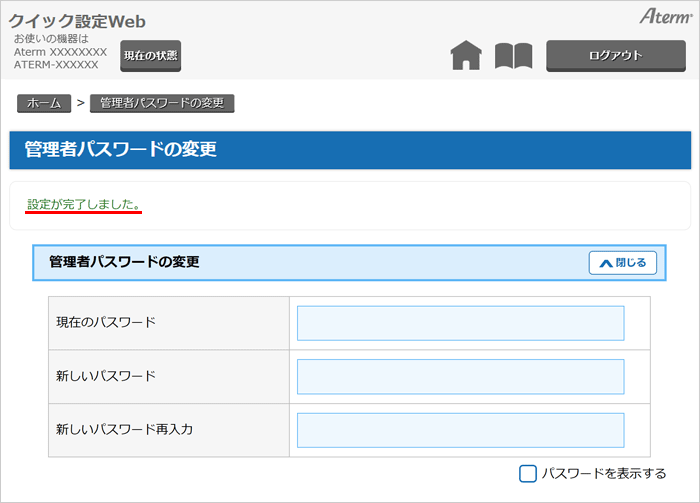Collapse the panel with the 閉じる button
Image resolution: width=700 pixels, height=503 pixels.
point(623,263)
